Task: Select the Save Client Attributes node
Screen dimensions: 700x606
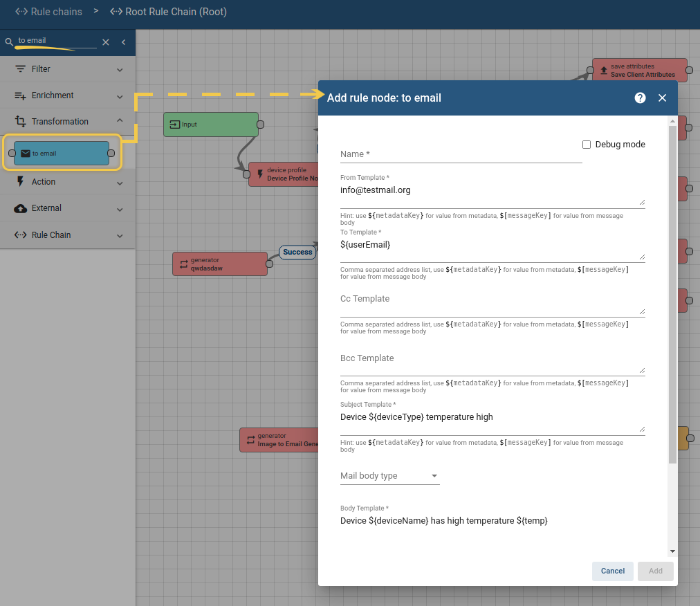Action: pyautogui.click(x=638, y=71)
